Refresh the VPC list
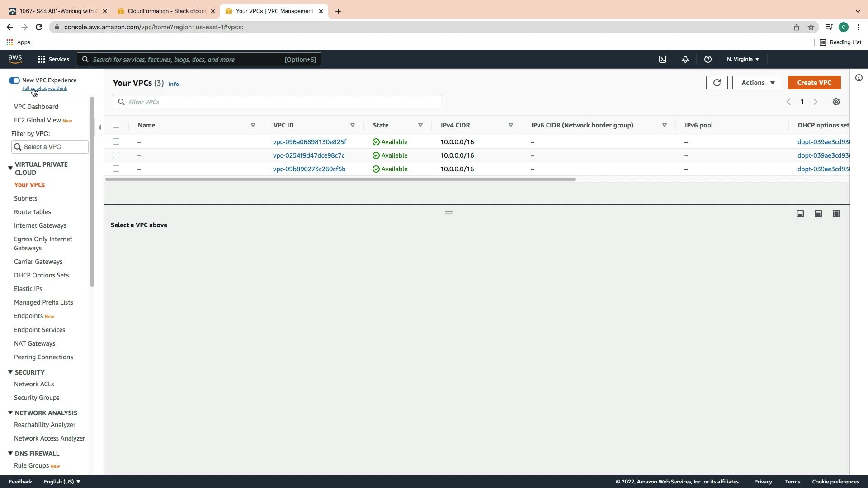The height and width of the screenshot is (488, 868). coord(717,83)
